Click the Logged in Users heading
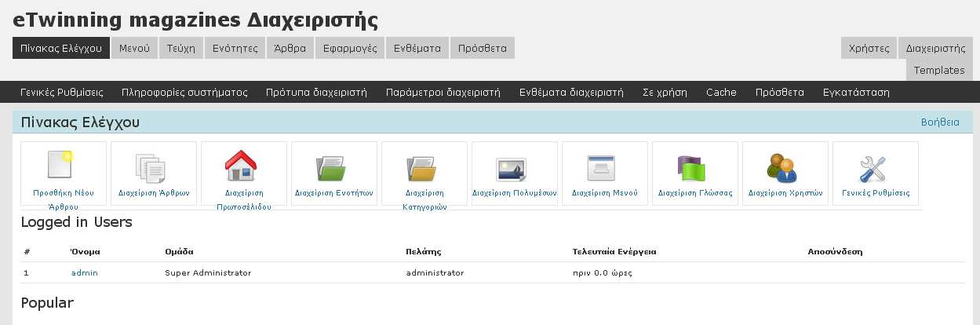Viewport: 980px width, 325px height. [x=76, y=222]
